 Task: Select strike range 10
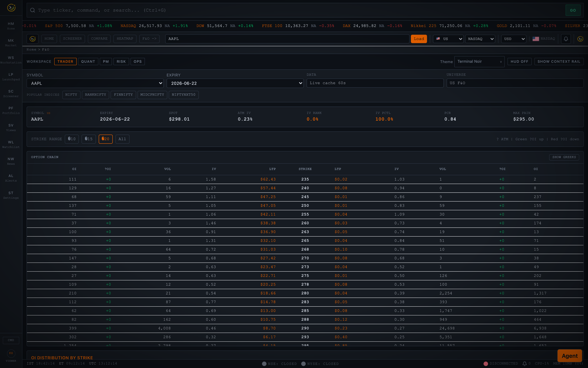(72, 139)
